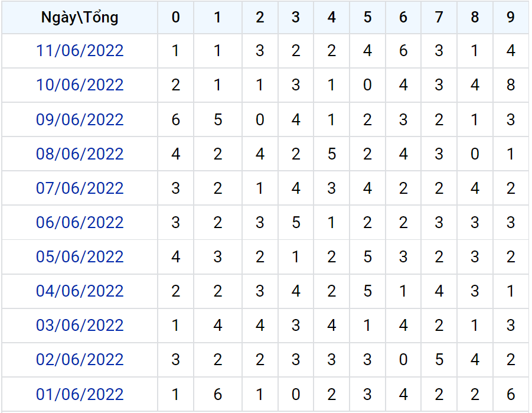Open the 05/06/2022 date link
This screenshot has height=413, width=532.
tap(80, 257)
